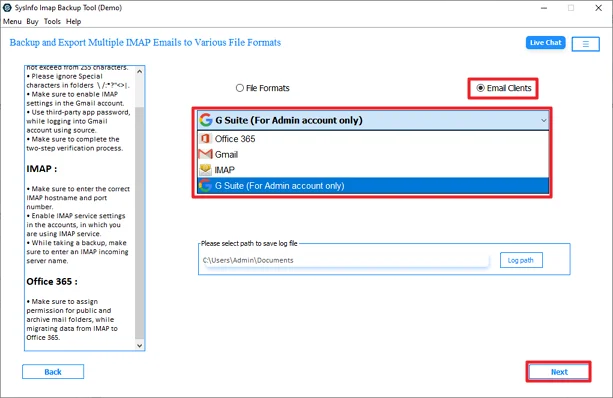Click the Gmail envelope icon in list
The image size is (613, 398).
point(205,154)
